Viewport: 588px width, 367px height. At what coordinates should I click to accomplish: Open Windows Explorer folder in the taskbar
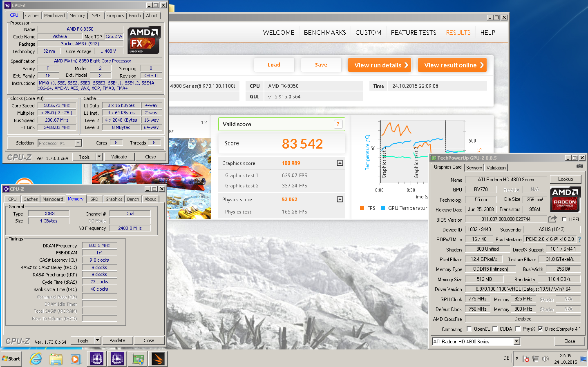tap(56, 359)
